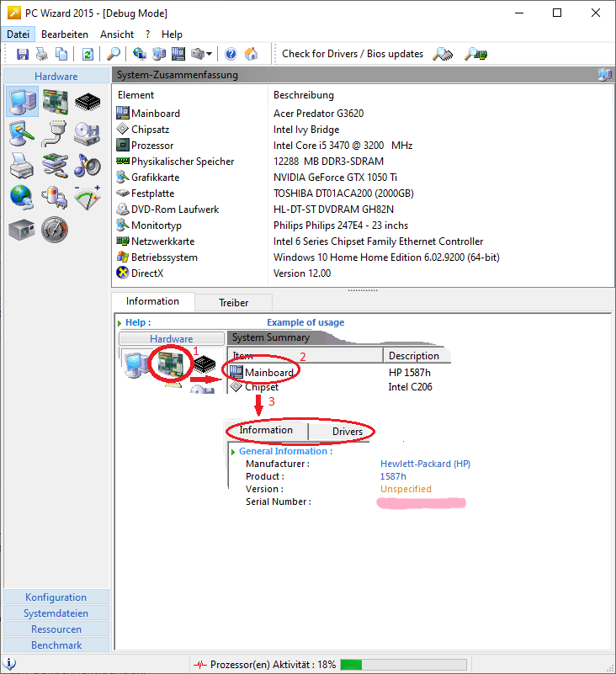
Task: Select the Prozessor row
Action: click(x=363, y=146)
